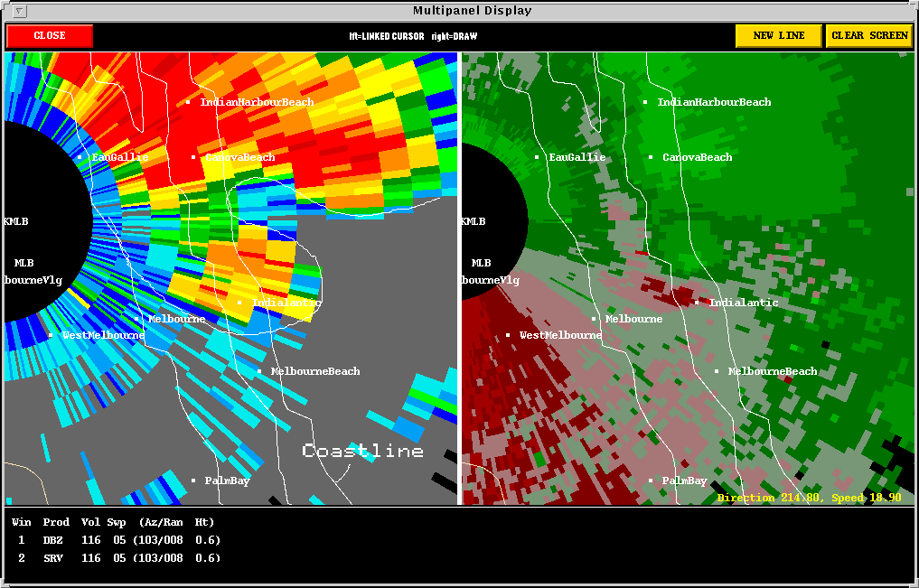The width and height of the screenshot is (919, 588).
Task: Click the table header row starting with Win Prod
Action: coord(113,522)
